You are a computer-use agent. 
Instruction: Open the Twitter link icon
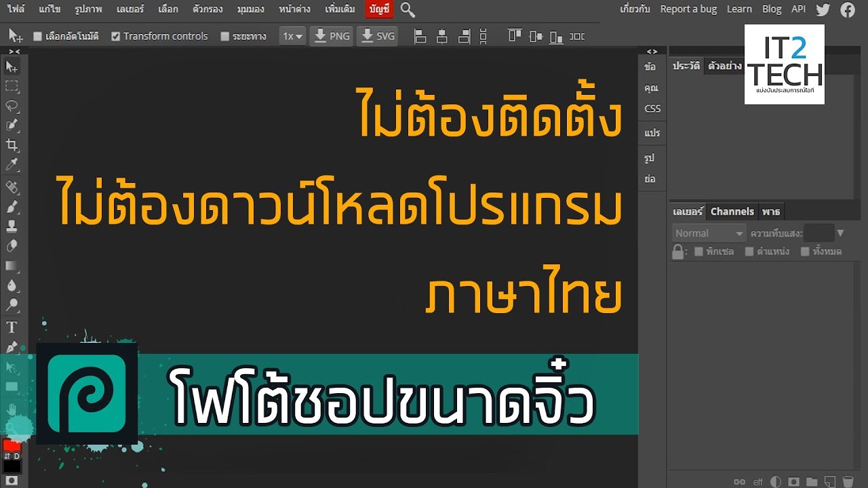click(823, 9)
